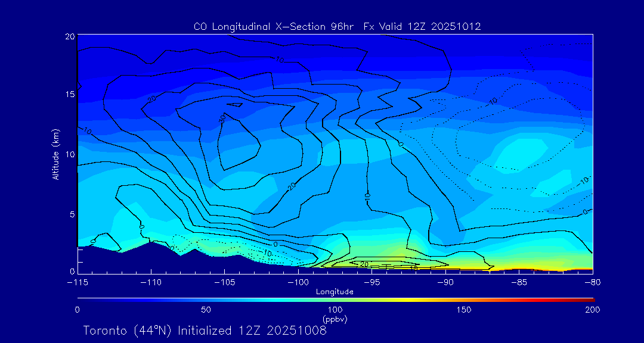Click the red end of the colorbar
The image size is (644, 343).
(x=590, y=299)
